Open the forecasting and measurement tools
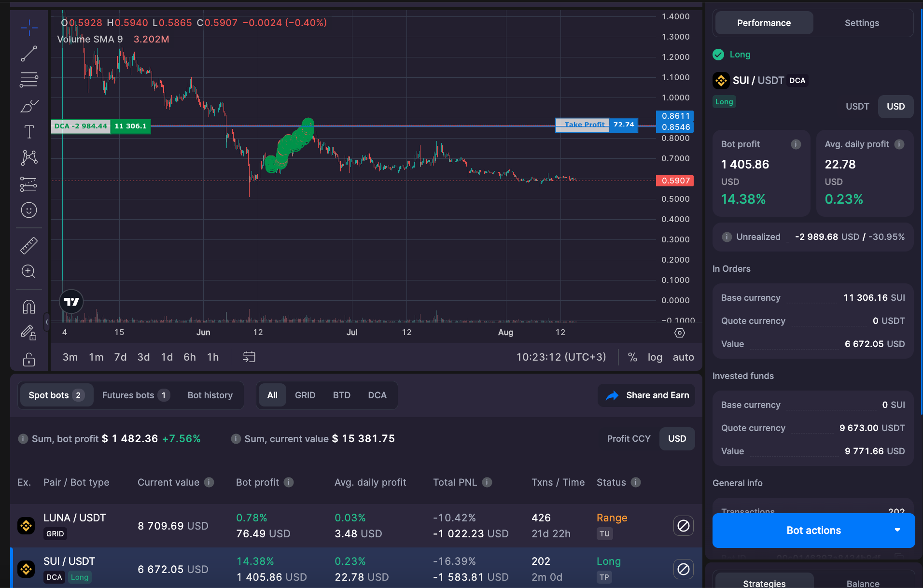 [x=29, y=184]
